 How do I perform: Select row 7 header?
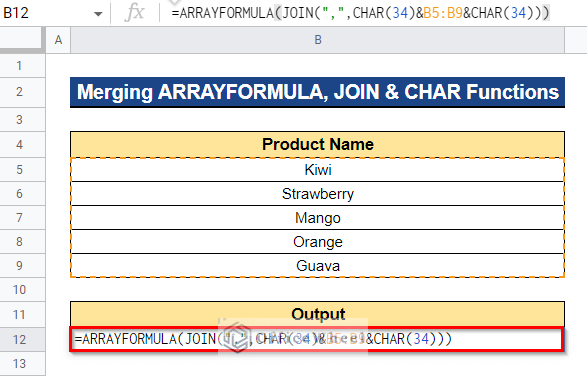point(22,218)
